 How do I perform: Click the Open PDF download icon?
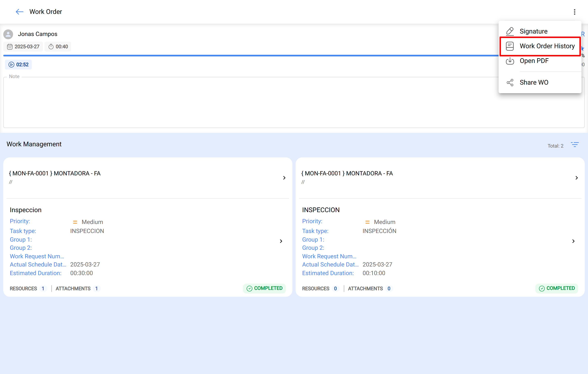510,61
